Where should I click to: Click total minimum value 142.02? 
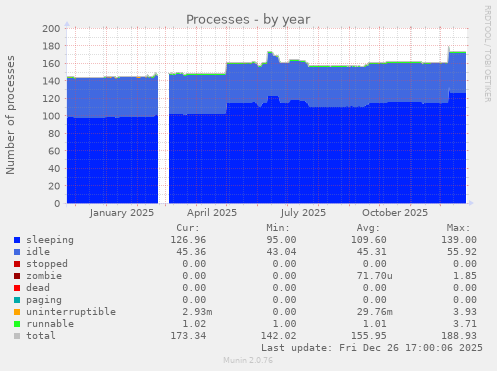point(278,336)
